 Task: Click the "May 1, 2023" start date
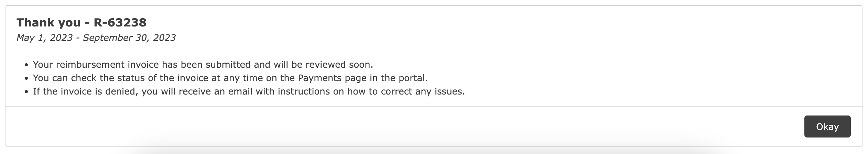tap(44, 38)
